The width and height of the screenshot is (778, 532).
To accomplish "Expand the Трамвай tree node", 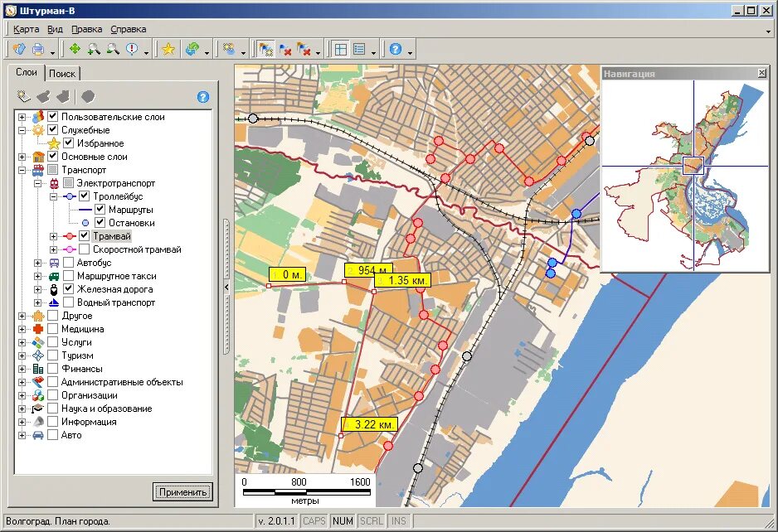I will tap(53, 236).
